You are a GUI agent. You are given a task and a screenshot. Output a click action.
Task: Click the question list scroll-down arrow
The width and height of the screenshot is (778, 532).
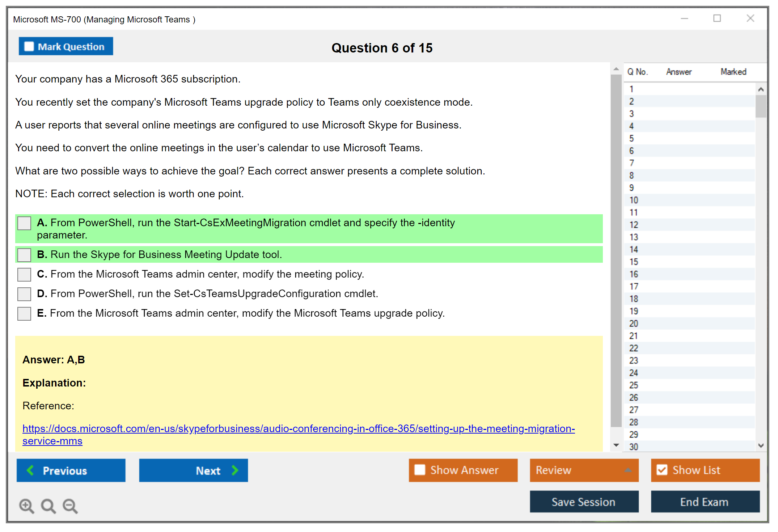pos(761,446)
